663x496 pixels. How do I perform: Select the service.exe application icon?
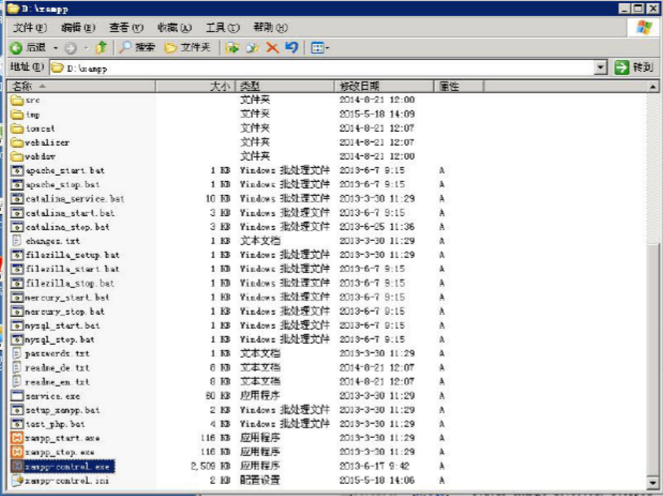[x=17, y=396]
